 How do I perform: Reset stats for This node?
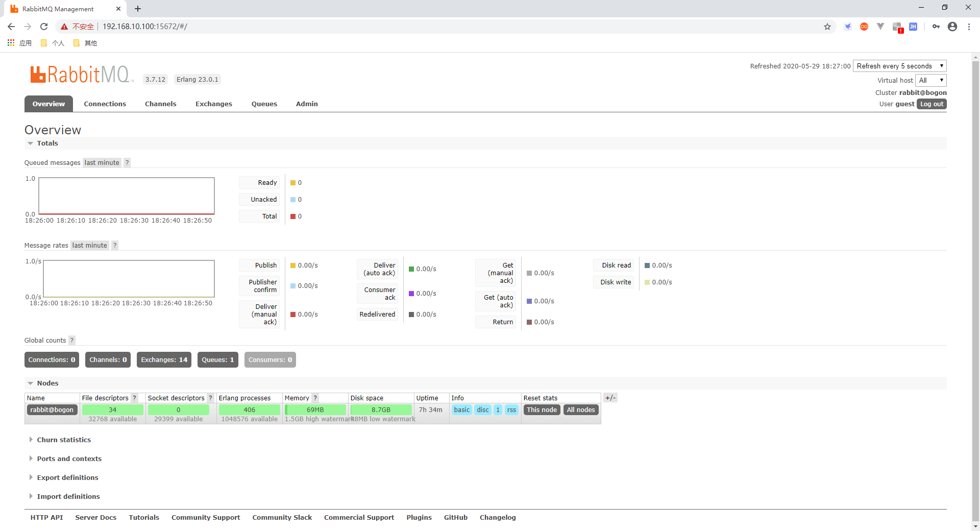pos(542,409)
